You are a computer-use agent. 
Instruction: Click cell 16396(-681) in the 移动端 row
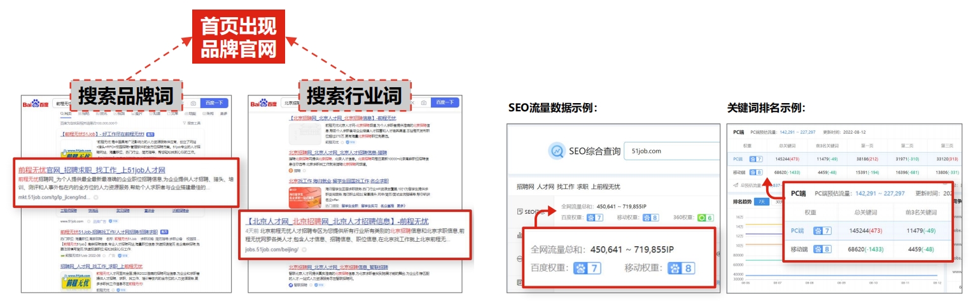(x=906, y=172)
